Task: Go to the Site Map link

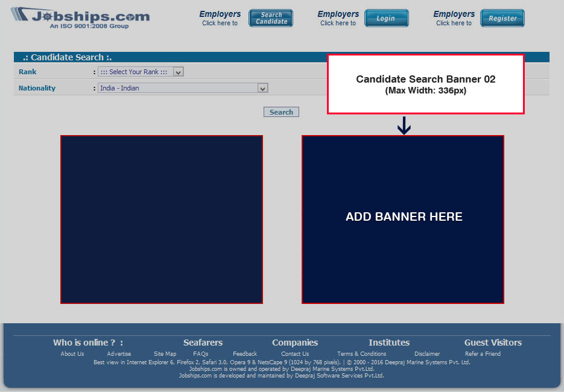Action: (165, 354)
